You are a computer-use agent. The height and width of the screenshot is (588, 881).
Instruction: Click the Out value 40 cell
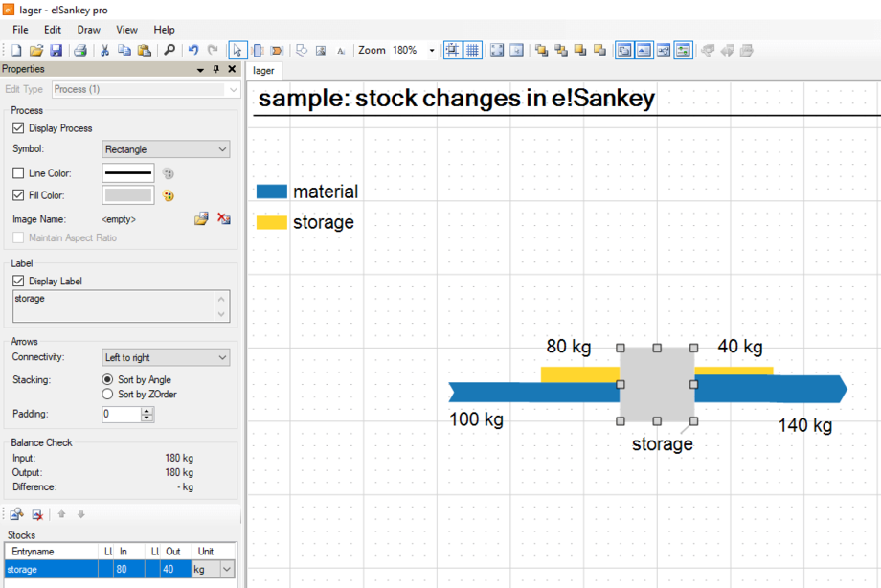coord(176,570)
